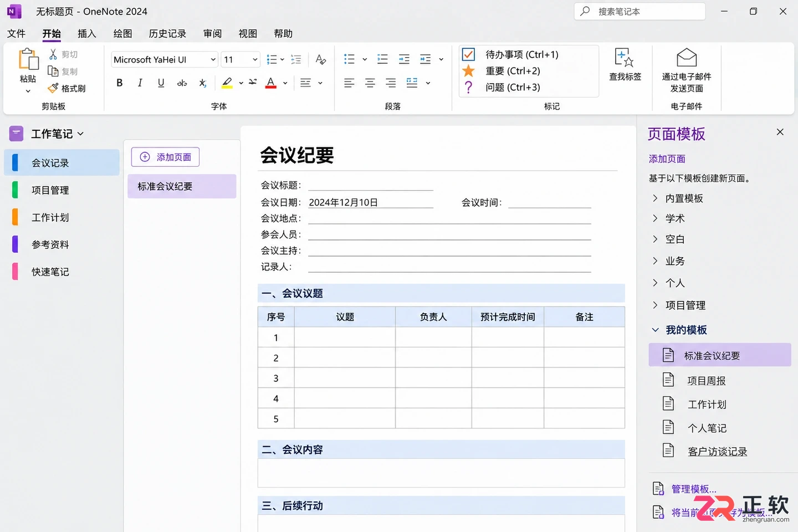Click the Manage Templates page icon
Viewport: 798px width, 532px height.
pyautogui.click(x=658, y=488)
